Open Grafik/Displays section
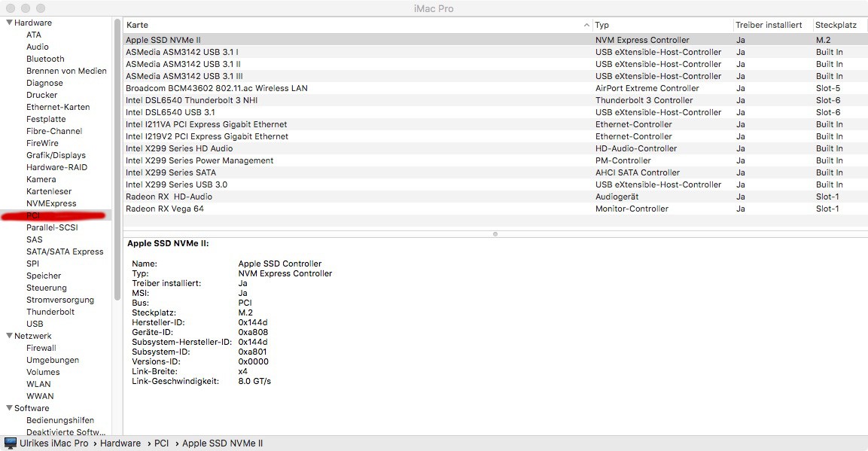868x451 pixels. 56,156
